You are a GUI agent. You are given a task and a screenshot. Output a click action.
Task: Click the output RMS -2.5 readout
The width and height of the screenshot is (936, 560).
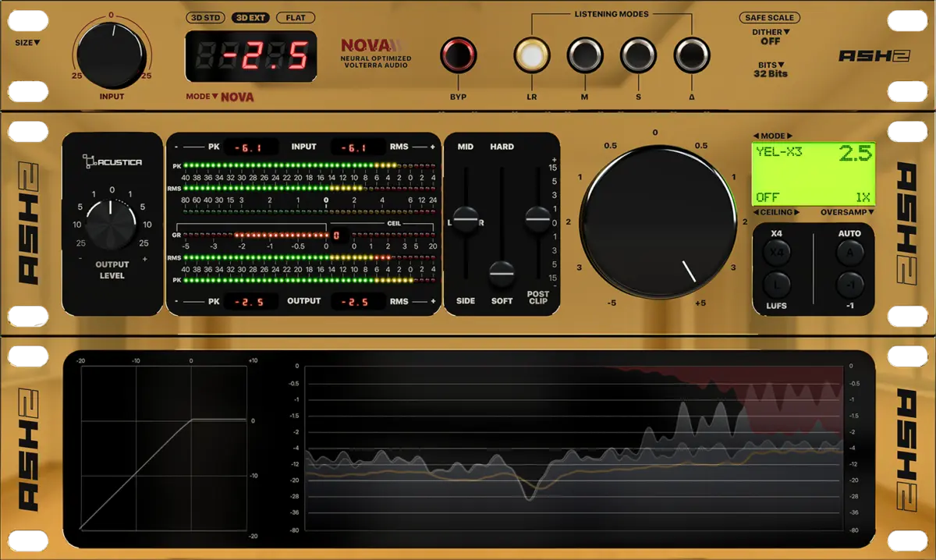(358, 301)
